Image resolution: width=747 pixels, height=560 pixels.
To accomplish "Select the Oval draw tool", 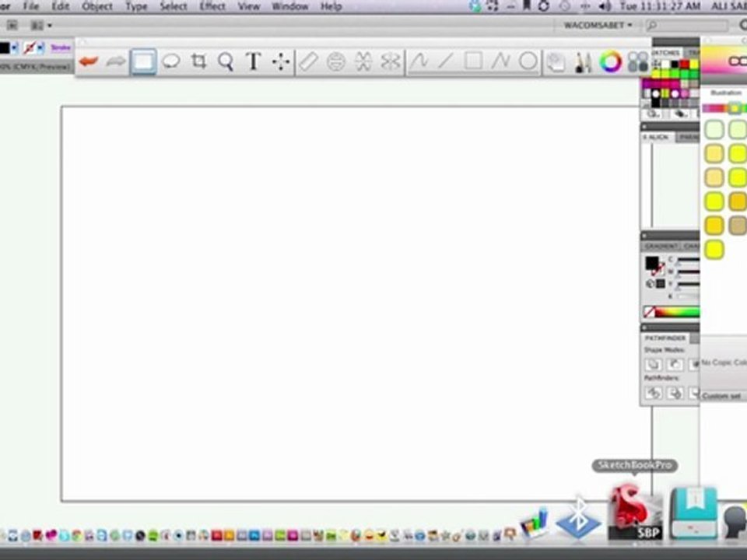I will click(x=528, y=61).
